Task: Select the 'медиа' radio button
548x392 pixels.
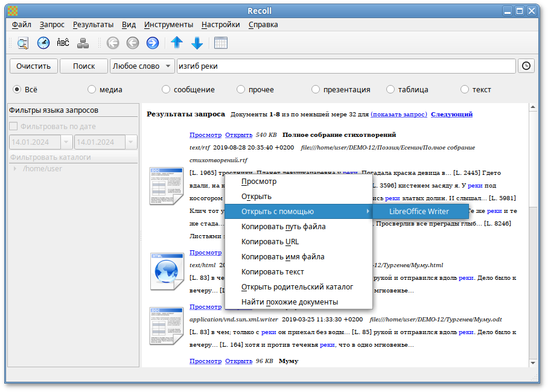Action: 92,89
